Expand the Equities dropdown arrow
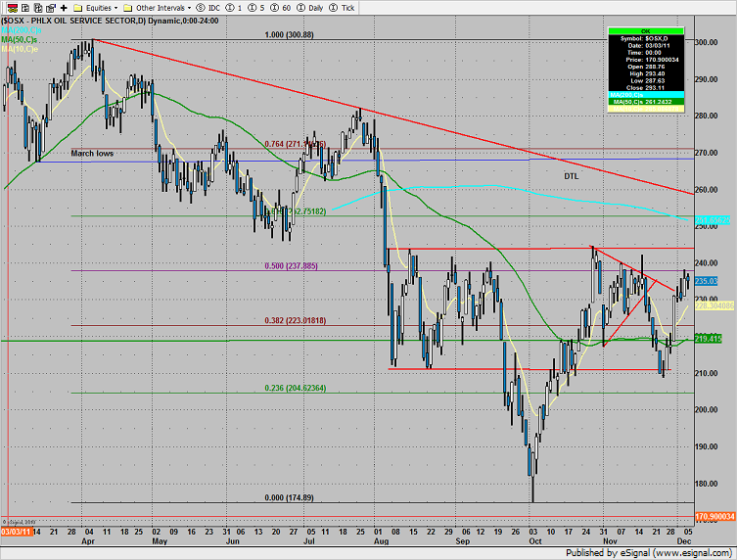The width and height of the screenshot is (737, 560). coord(115,6)
